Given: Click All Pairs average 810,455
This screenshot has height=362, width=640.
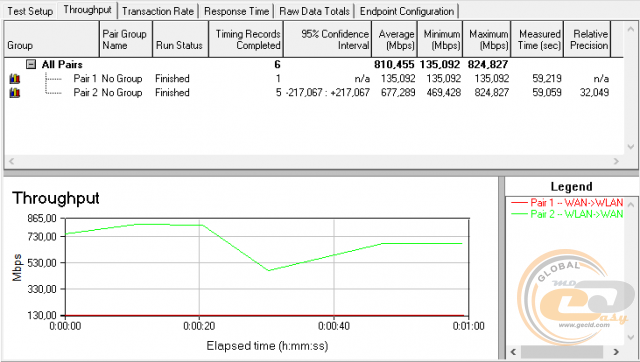Looking at the screenshot, I should 394,64.
